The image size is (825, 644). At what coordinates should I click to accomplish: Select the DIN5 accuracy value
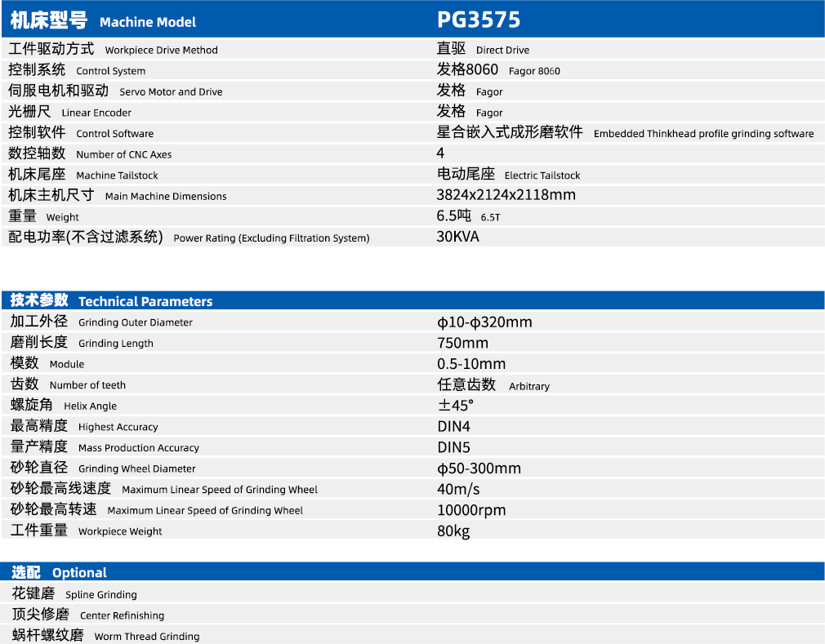point(453,447)
